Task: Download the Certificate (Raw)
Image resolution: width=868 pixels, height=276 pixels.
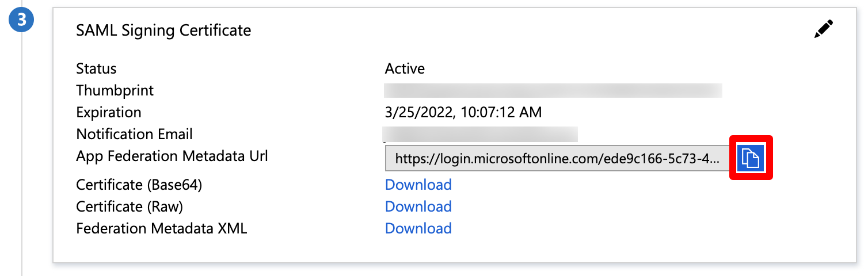Action: click(x=418, y=206)
